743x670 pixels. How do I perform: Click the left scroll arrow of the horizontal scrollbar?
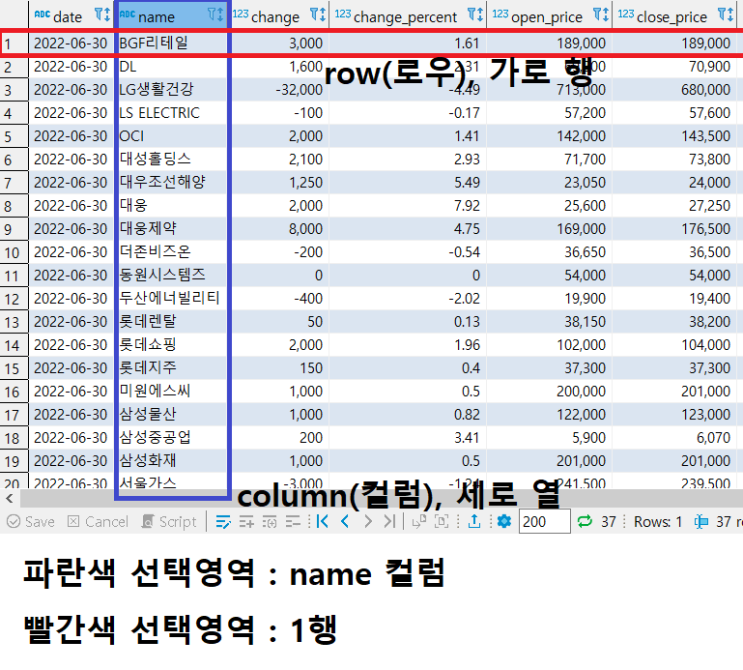tap(9, 498)
